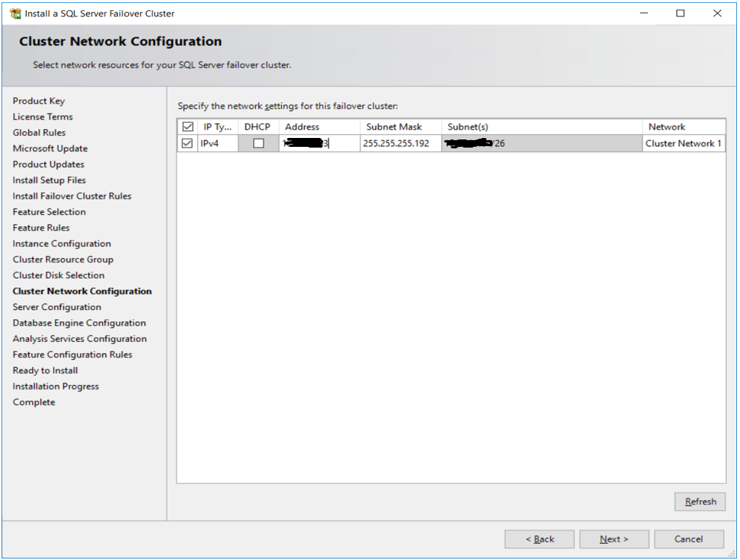The image size is (740, 560).
Task: Click the SQL Server setup title bar icon
Action: (x=16, y=13)
